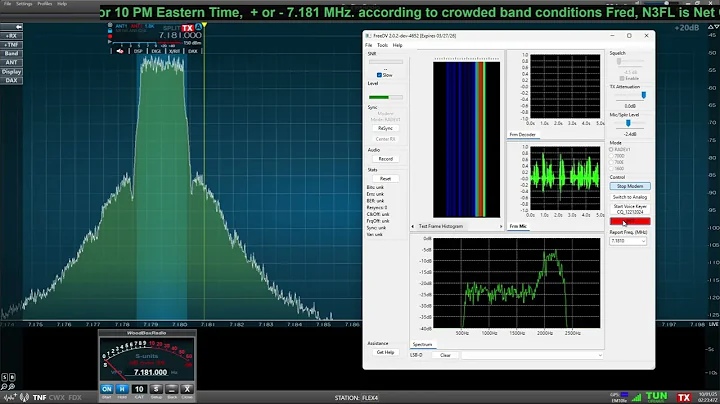Viewport: 720px width, 404px height.
Task: Open FreeDV Help menu
Action: (398, 45)
